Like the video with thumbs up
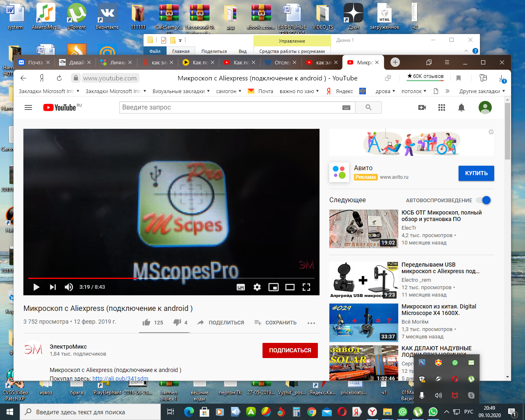The height and width of the screenshot is (420, 525). click(146, 323)
